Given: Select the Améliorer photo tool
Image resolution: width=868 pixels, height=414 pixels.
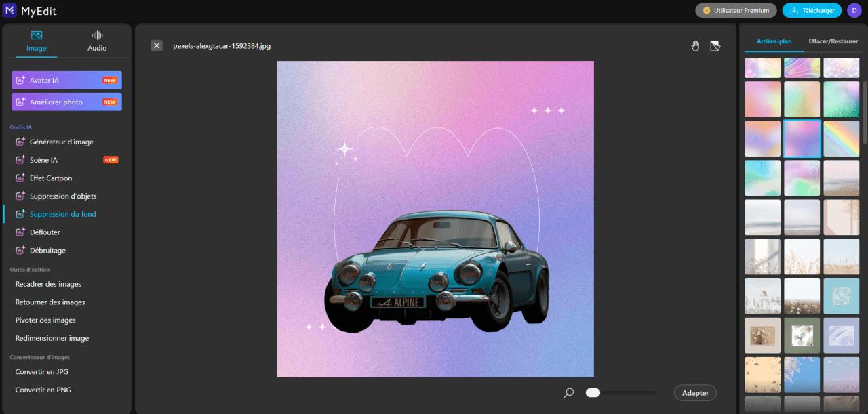Looking at the screenshot, I should click(66, 101).
